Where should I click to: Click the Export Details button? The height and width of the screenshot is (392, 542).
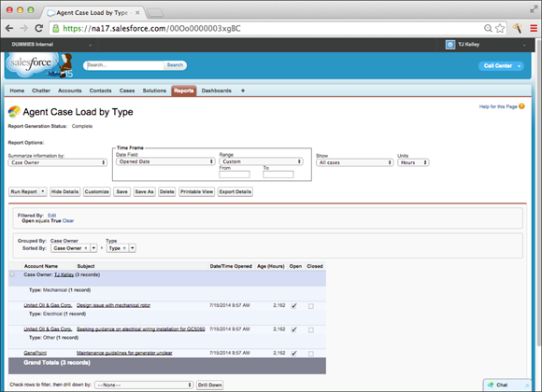click(x=235, y=191)
